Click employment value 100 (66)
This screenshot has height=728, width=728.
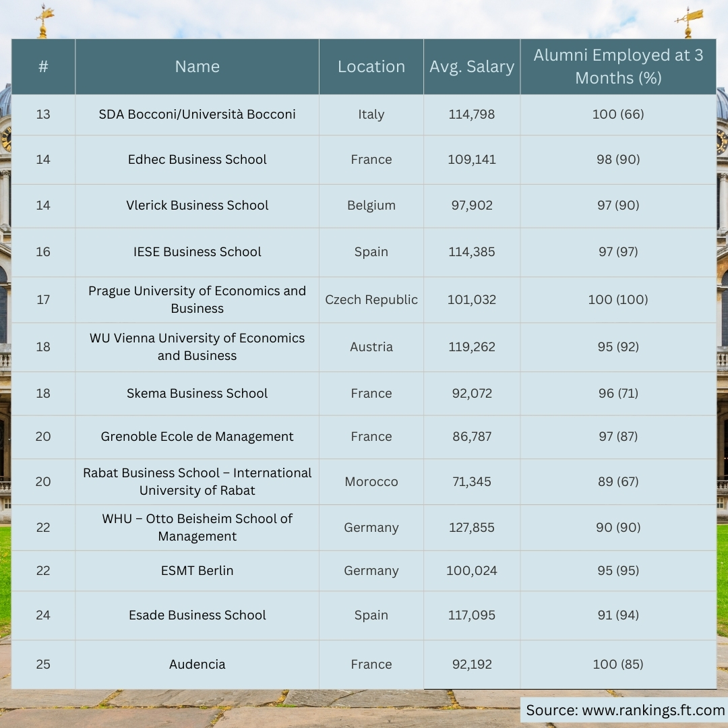pos(618,115)
